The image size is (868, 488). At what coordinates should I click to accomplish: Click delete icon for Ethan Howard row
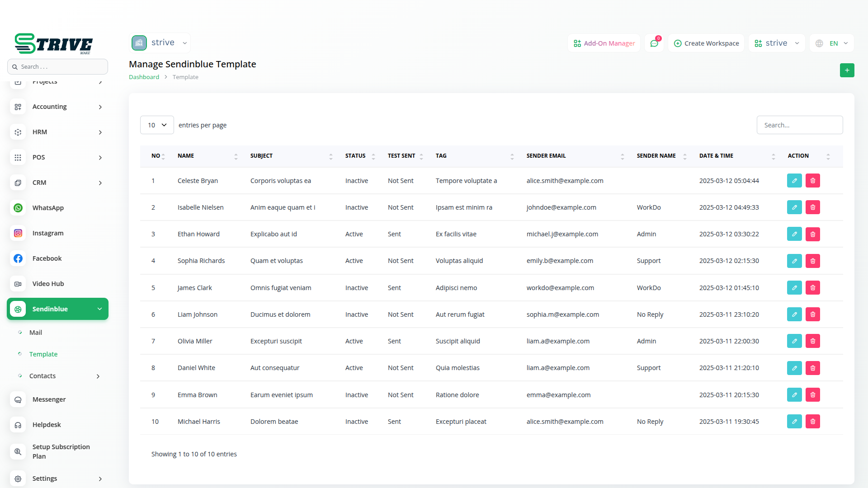tap(812, 234)
